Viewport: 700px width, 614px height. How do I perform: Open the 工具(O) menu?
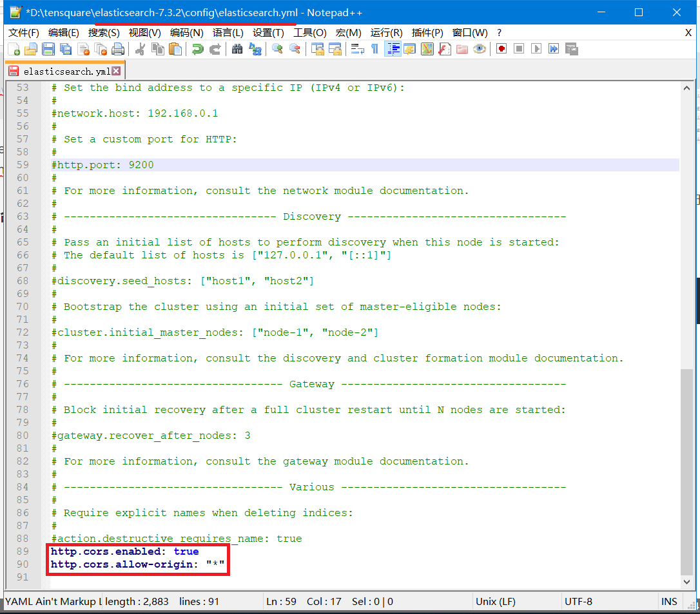coord(310,33)
